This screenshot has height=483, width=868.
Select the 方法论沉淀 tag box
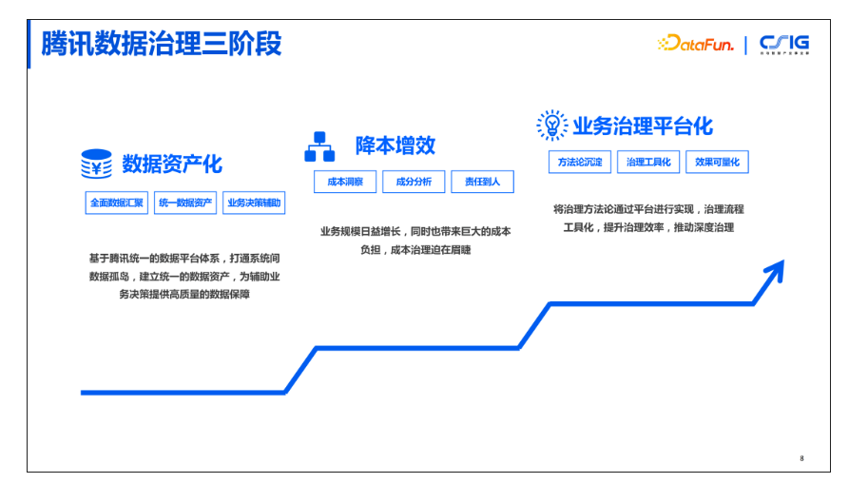tap(580, 162)
